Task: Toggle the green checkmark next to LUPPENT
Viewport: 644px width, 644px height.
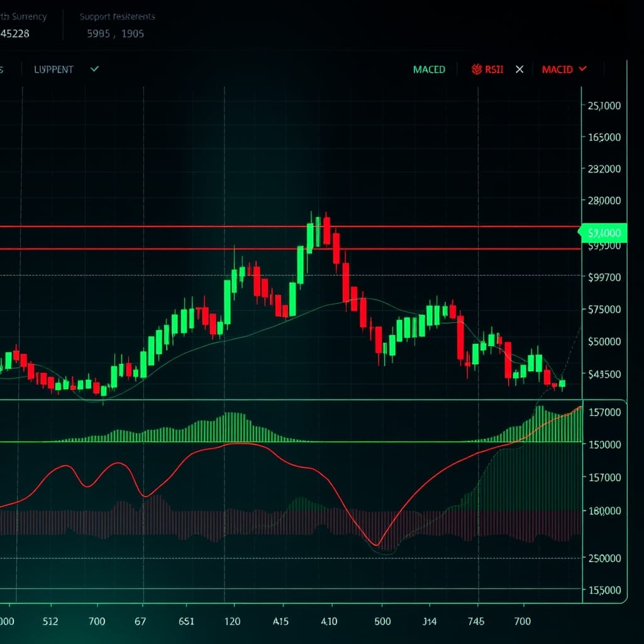Action: 94,69
